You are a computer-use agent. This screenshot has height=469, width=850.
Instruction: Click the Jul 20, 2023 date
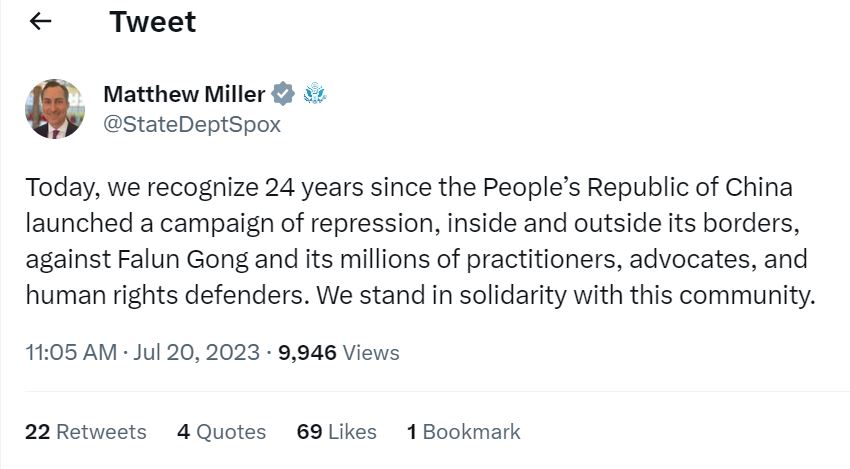click(x=194, y=353)
